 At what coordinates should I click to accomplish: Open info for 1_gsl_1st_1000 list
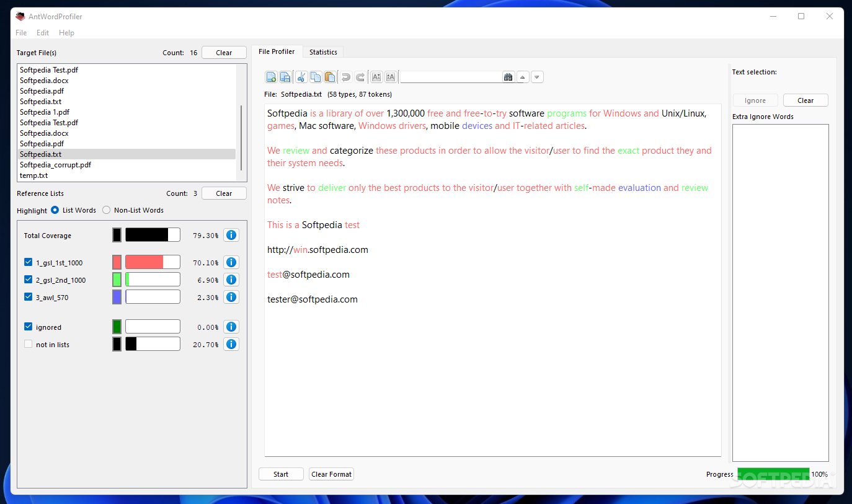231,263
